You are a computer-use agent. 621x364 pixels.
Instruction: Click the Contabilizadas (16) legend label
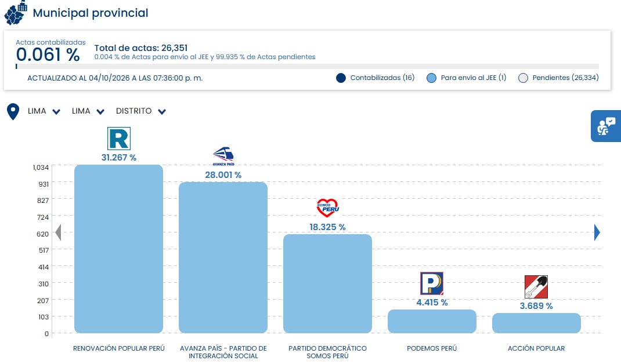(382, 78)
